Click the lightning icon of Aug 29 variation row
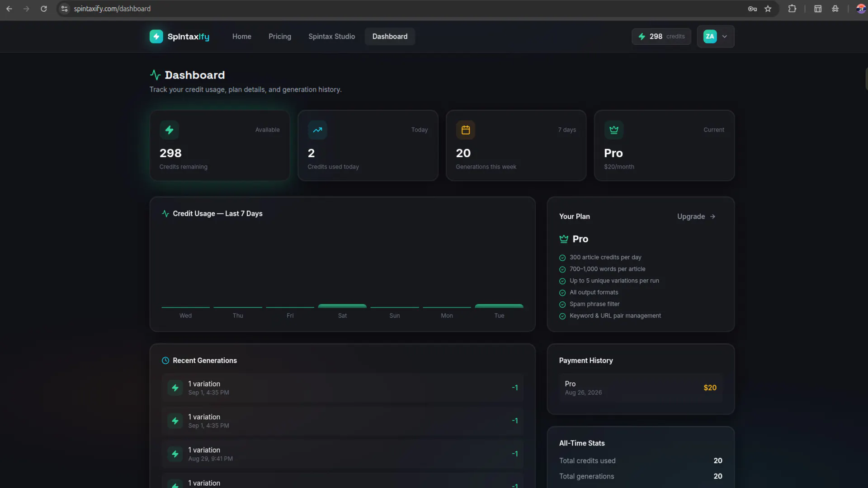 pos(175,454)
